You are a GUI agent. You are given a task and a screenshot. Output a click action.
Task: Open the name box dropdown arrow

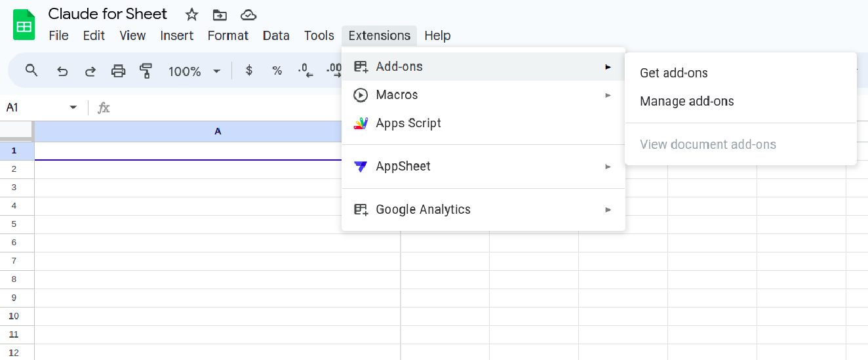pos(73,108)
